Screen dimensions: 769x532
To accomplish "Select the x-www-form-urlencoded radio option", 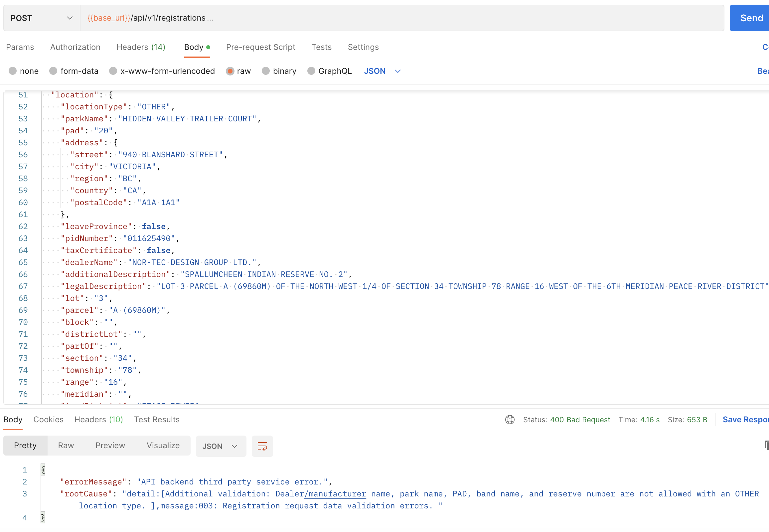I will [x=113, y=71].
